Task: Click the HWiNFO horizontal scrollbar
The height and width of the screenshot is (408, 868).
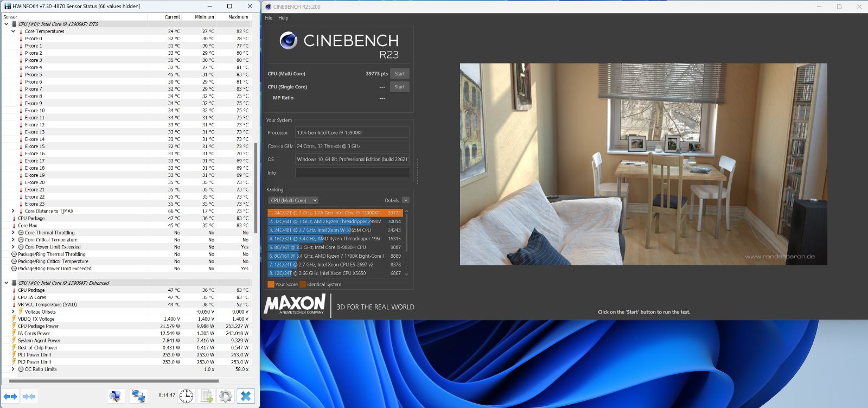Action: 114,381
